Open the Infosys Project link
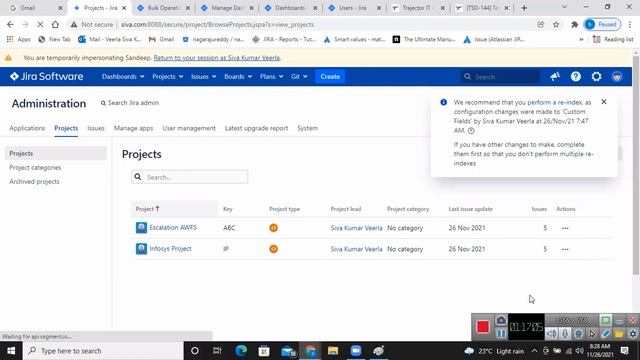This screenshot has width=640, height=360. pyautogui.click(x=170, y=249)
